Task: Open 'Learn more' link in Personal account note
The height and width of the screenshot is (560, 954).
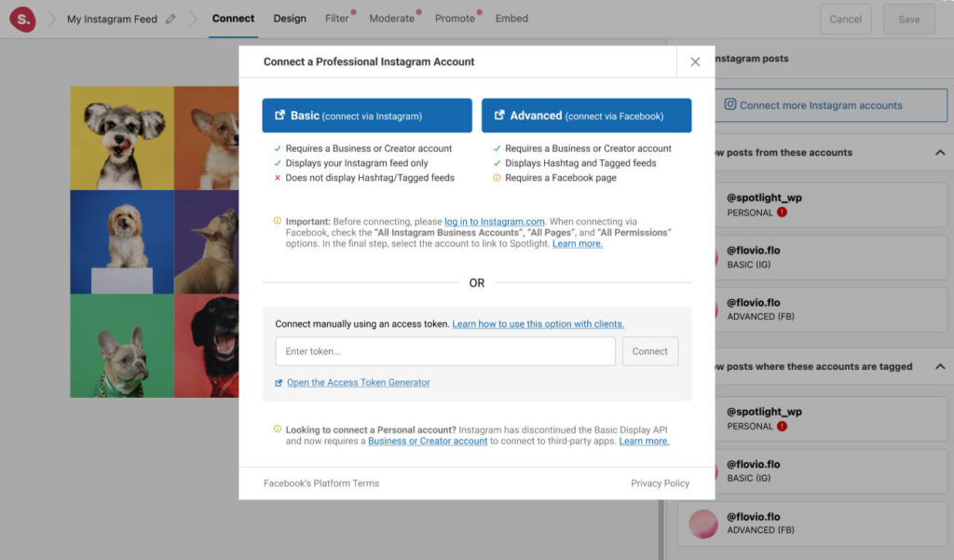Action: [644, 441]
